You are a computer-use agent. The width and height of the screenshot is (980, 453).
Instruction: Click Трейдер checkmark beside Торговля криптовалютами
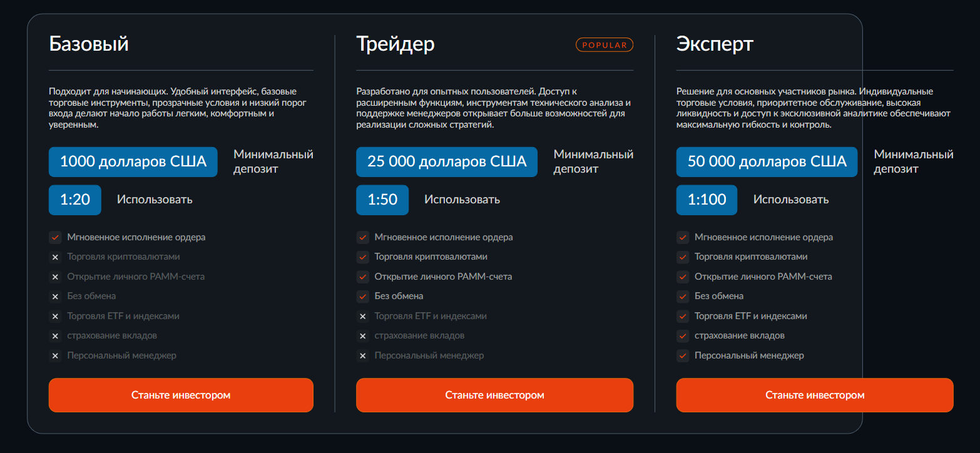click(362, 257)
